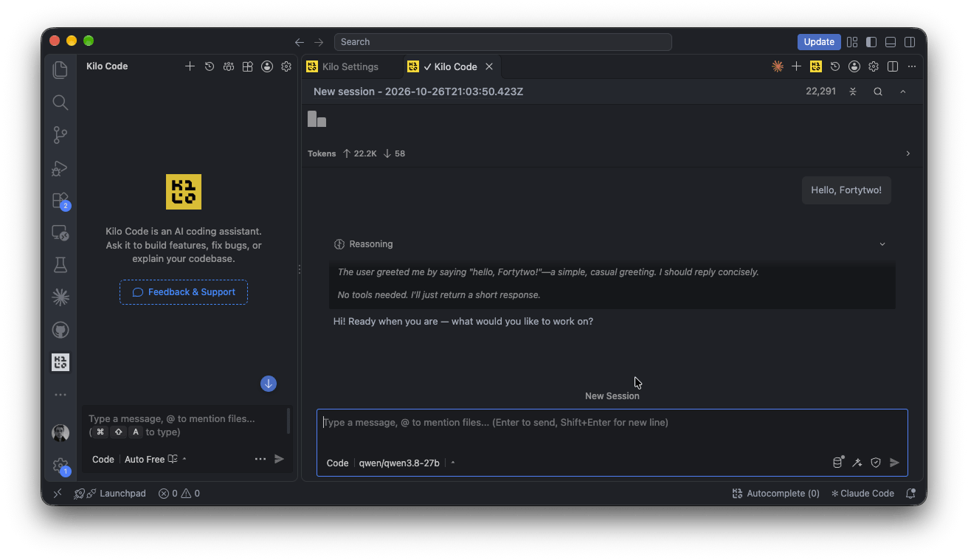Click the blue Update button
Viewport: 968px width, 560px height.
click(819, 42)
